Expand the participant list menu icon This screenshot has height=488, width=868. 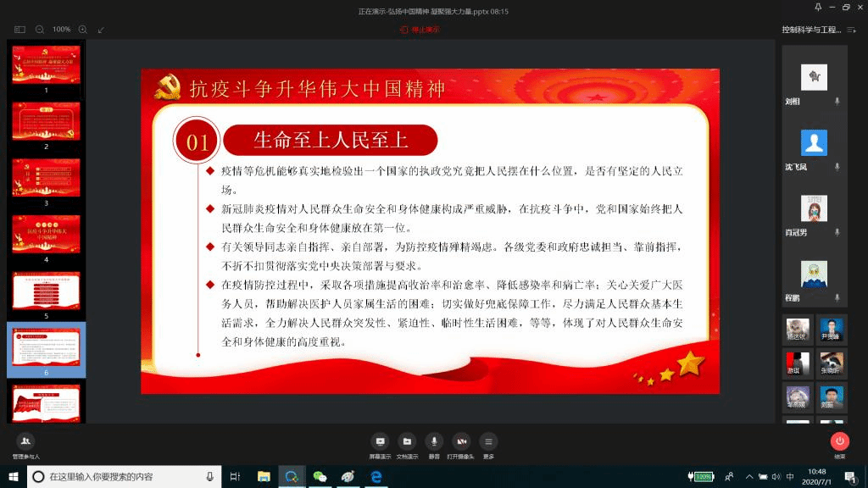pos(851,30)
